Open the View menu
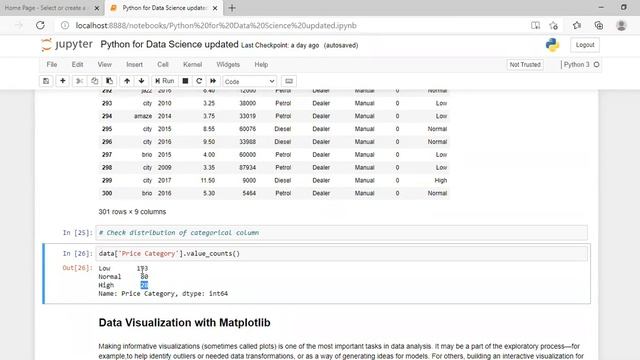Image resolution: width=640 pixels, height=360 pixels. tap(104, 64)
